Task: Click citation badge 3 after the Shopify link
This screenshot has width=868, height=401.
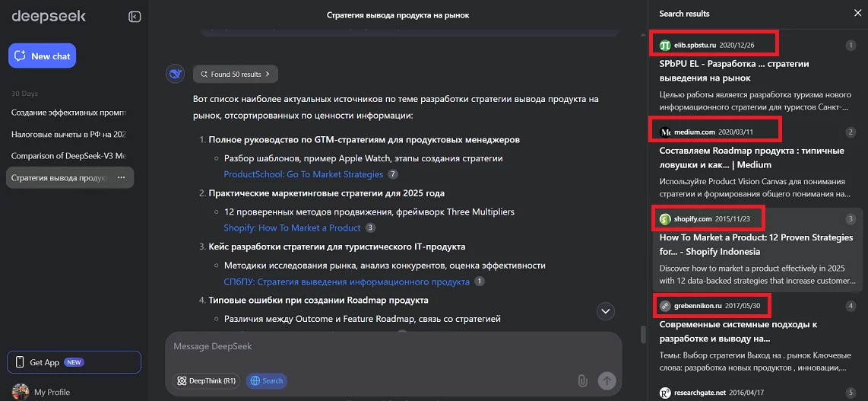Action: 370,228
